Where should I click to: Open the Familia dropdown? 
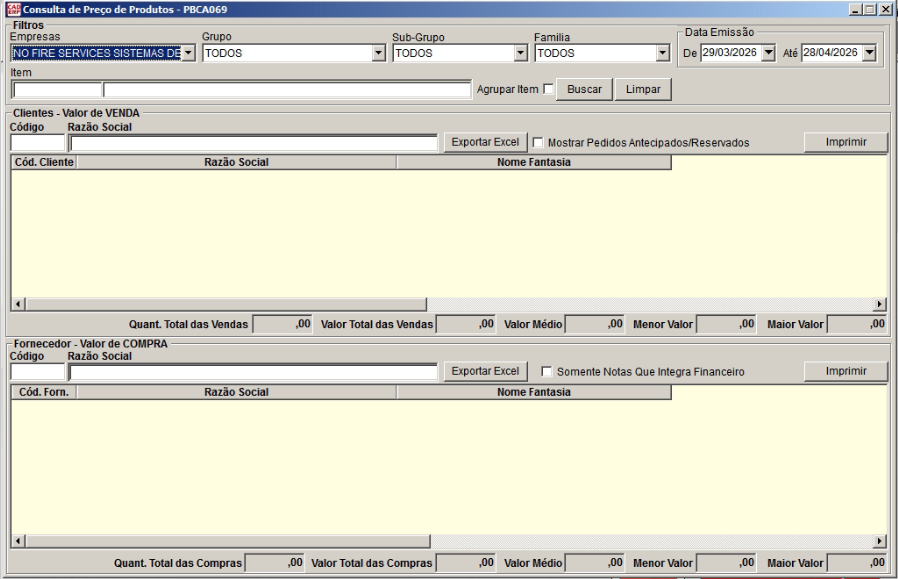[663, 53]
